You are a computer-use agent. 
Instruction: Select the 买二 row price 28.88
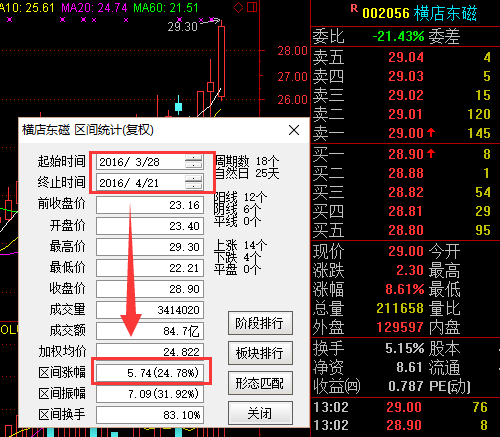[x=406, y=173]
